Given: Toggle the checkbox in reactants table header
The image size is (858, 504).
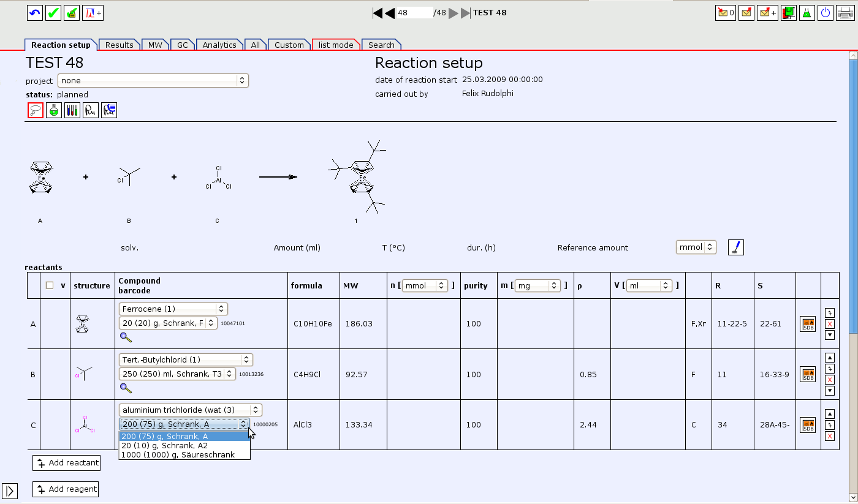Looking at the screenshot, I should [50, 285].
